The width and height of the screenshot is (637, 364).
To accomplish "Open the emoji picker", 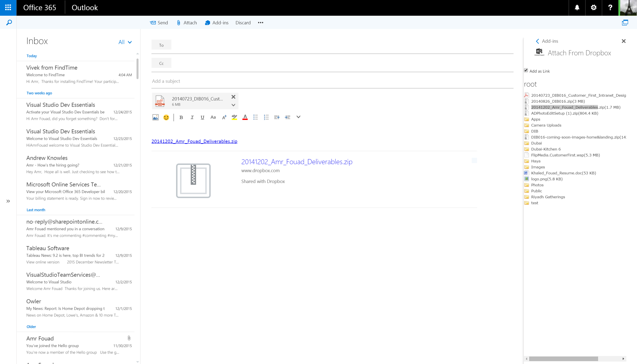I will pyautogui.click(x=166, y=117).
